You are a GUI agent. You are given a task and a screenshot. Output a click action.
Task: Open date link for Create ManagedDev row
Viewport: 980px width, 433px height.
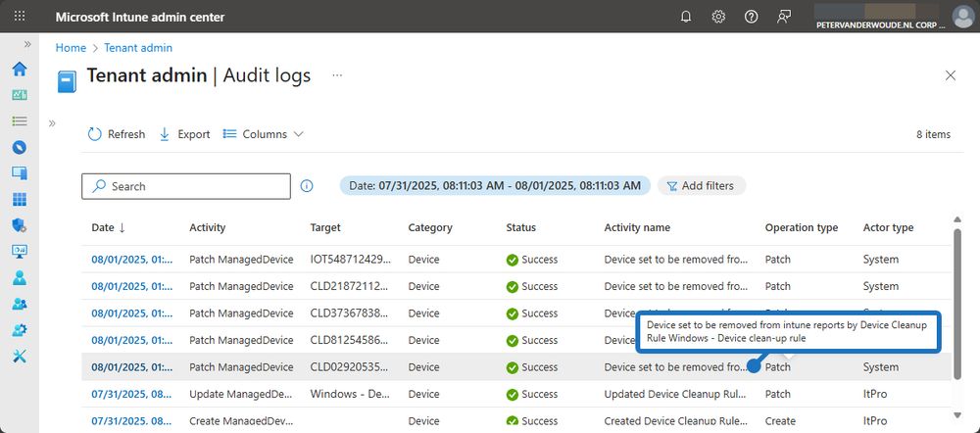coord(132,421)
